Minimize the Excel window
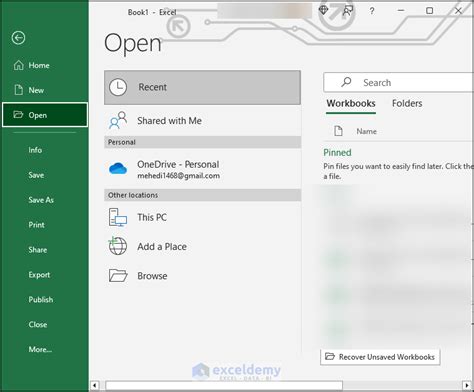 click(x=401, y=11)
